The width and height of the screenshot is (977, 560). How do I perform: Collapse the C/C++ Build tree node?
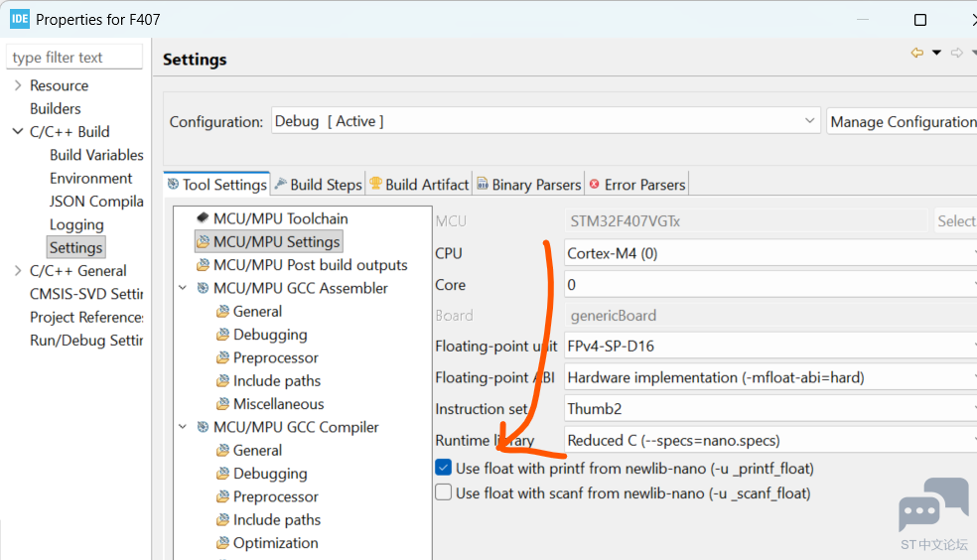point(18,131)
